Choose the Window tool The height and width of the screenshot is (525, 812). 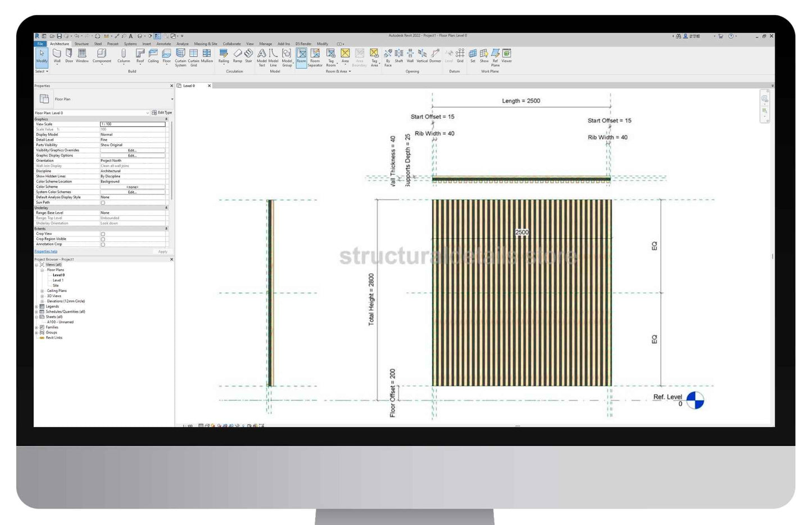[x=82, y=55]
